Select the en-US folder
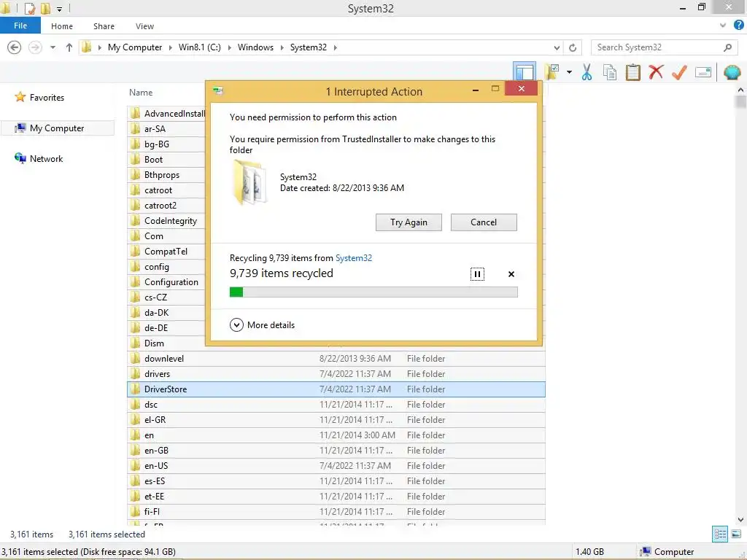This screenshot has width=747, height=560. pos(336,466)
